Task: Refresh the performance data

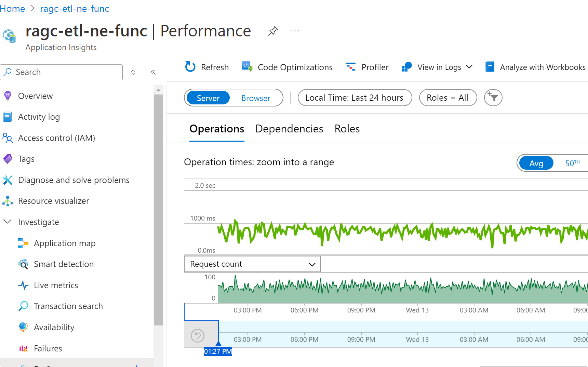Action: pos(206,67)
